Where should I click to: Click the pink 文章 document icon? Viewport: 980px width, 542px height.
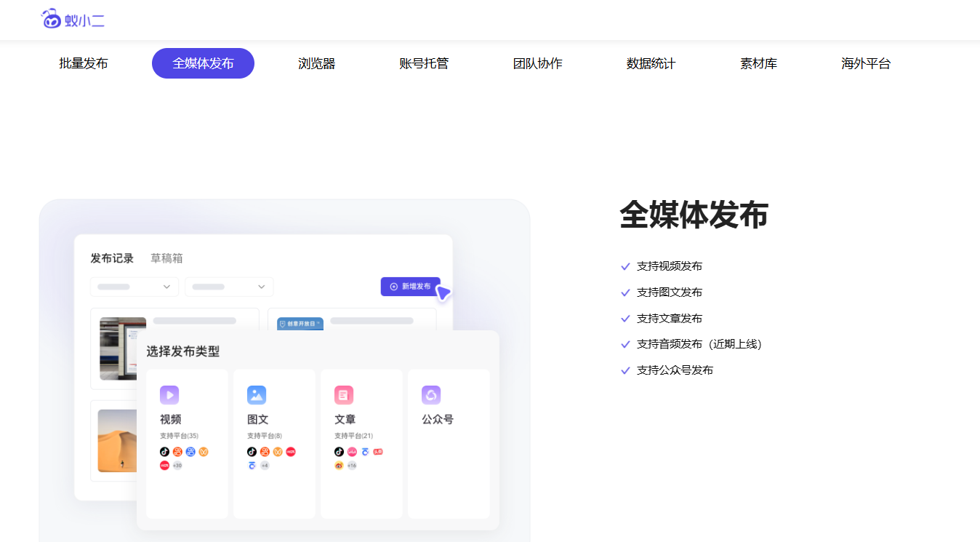coord(344,395)
